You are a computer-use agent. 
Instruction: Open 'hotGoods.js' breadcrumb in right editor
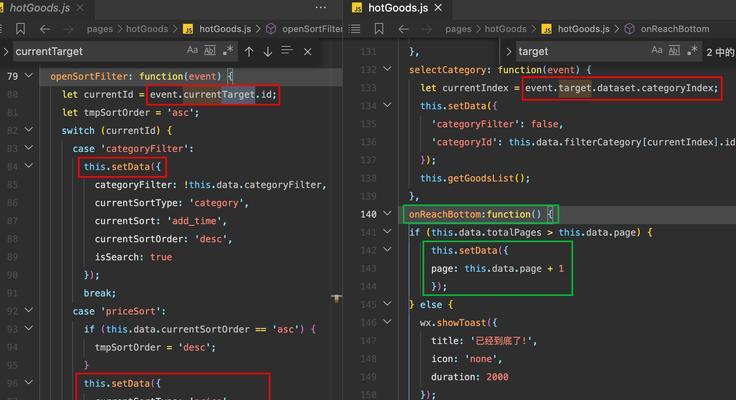coord(584,29)
